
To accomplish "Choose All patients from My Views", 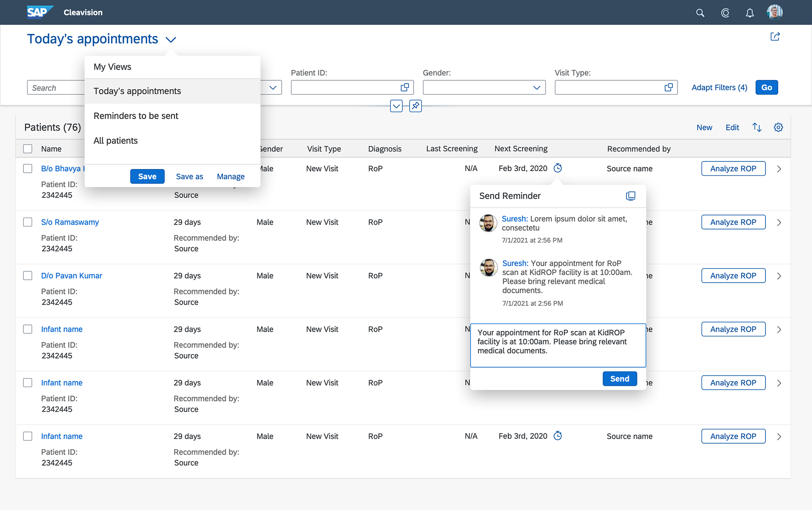I will [115, 141].
